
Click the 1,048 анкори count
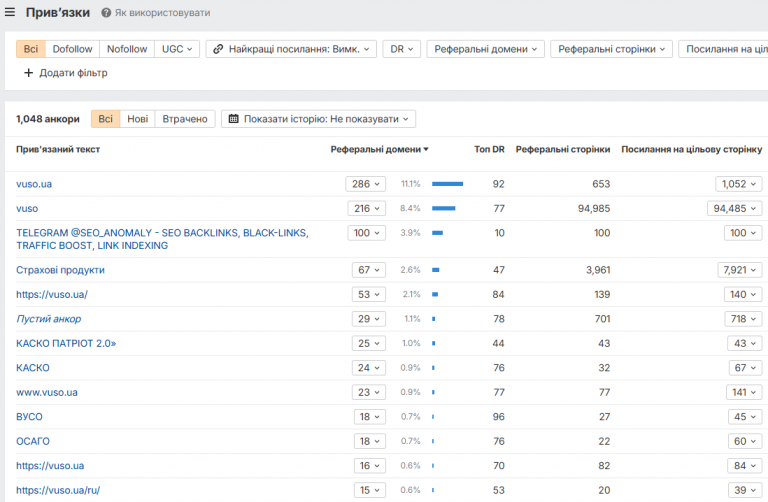(48, 119)
